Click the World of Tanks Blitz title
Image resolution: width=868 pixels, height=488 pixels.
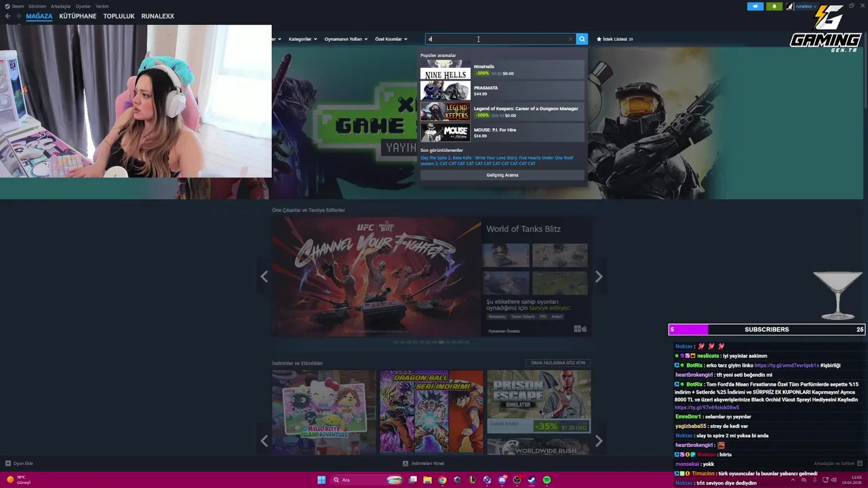tap(524, 229)
